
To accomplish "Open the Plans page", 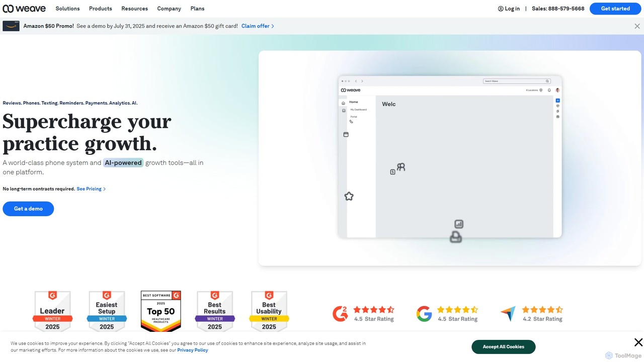I will [197, 9].
